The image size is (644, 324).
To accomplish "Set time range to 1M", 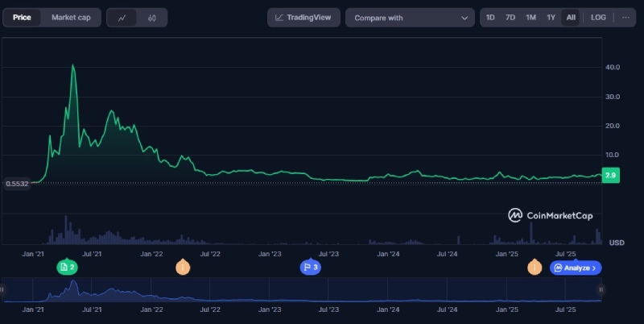I will [x=530, y=17].
